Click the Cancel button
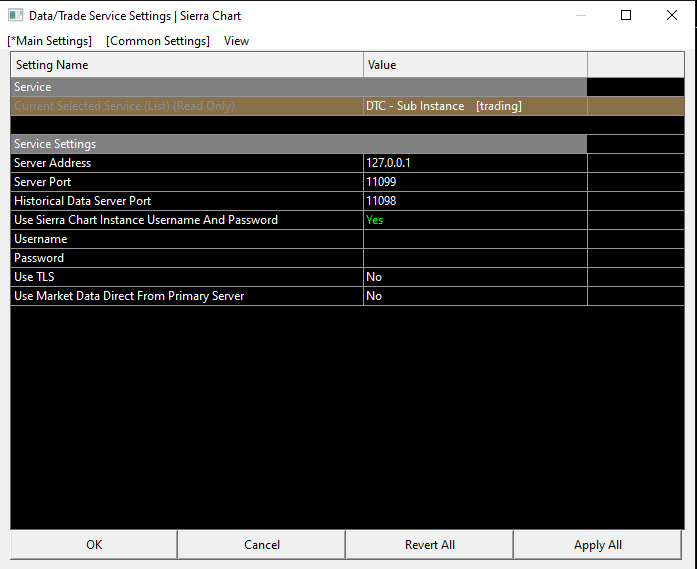 point(262,545)
